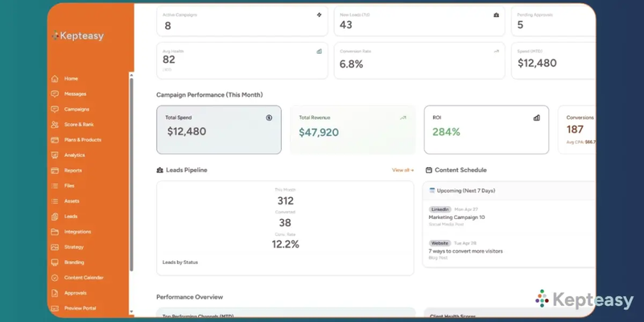The height and width of the screenshot is (322, 644).
Task: Go to the Campaigns page
Action: (x=76, y=109)
